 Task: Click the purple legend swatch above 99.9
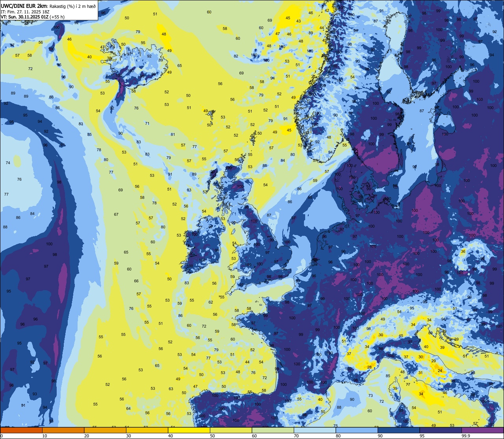click(x=482, y=430)
